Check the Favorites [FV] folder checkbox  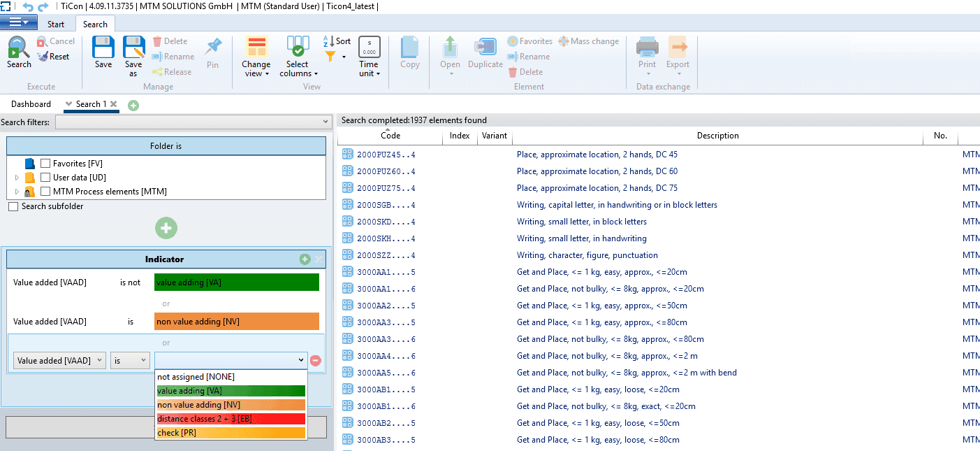point(45,163)
